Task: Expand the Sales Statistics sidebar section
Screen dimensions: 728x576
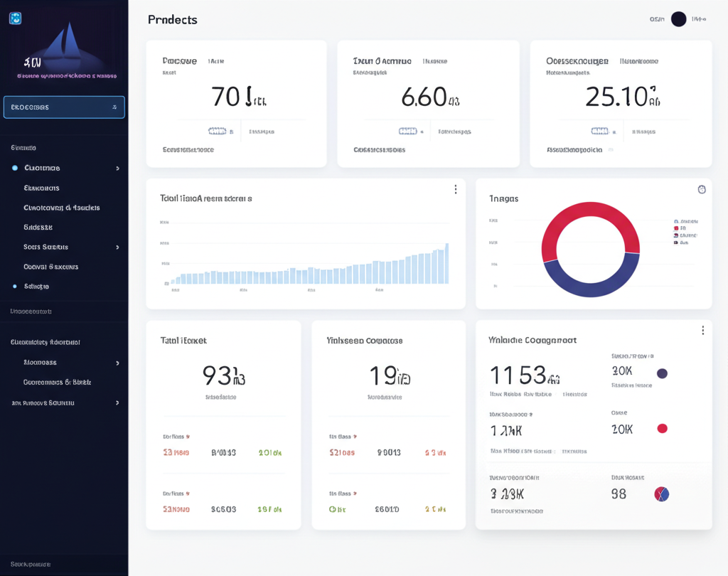Action: click(x=119, y=246)
